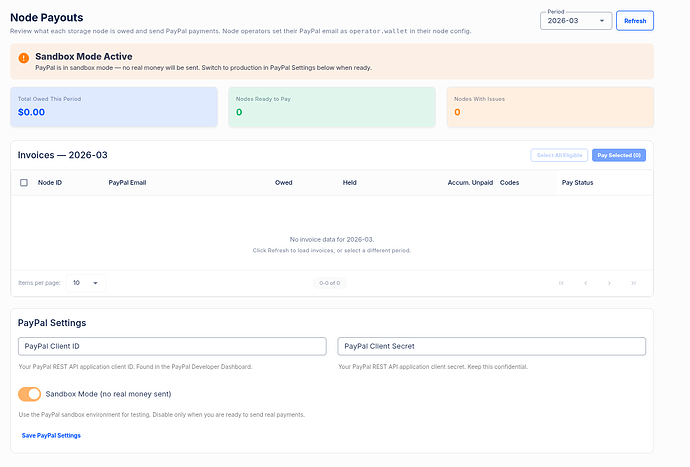Go to the last page of invoices

[633, 283]
